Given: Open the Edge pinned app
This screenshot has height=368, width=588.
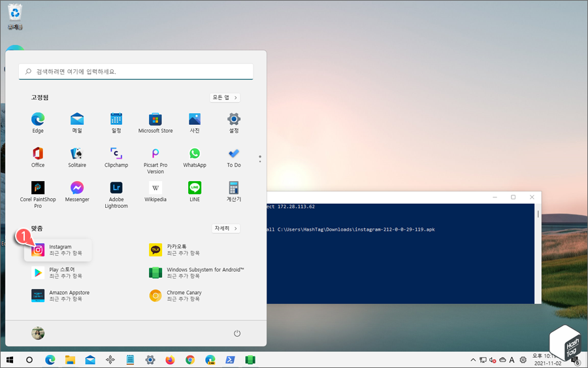Looking at the screenshot, I should pos(38,123).
